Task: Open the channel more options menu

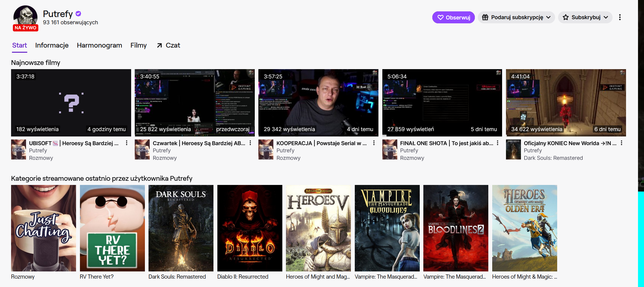Action: (x=620, y=17)
